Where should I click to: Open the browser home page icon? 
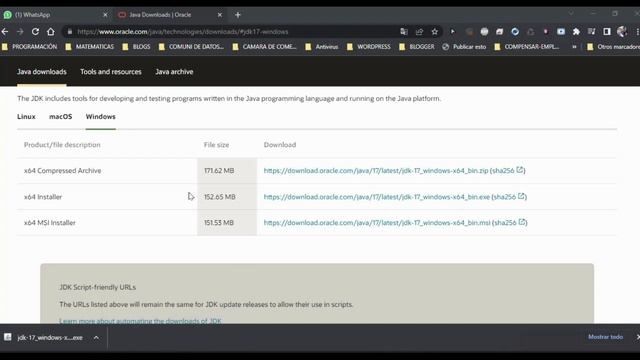click(51, 31)
